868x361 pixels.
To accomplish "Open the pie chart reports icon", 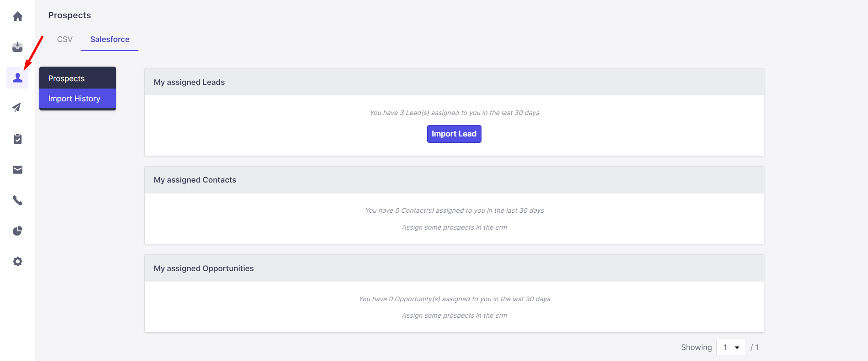I will coord(17,231).
